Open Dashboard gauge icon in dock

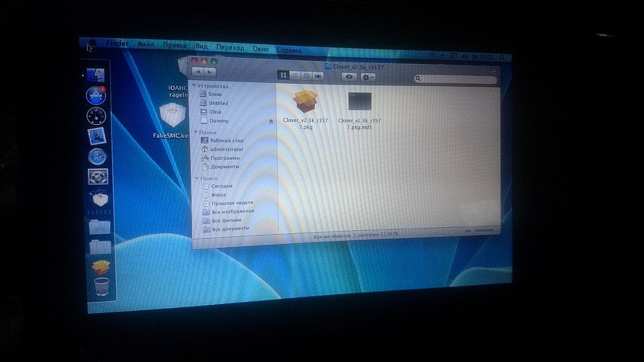pyautogui.click(x=97, y=116)
